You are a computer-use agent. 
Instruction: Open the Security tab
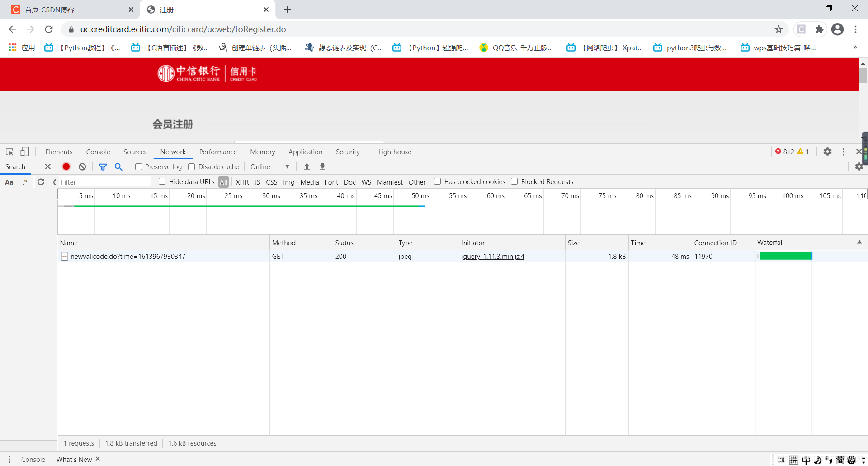tap(348, 152)
